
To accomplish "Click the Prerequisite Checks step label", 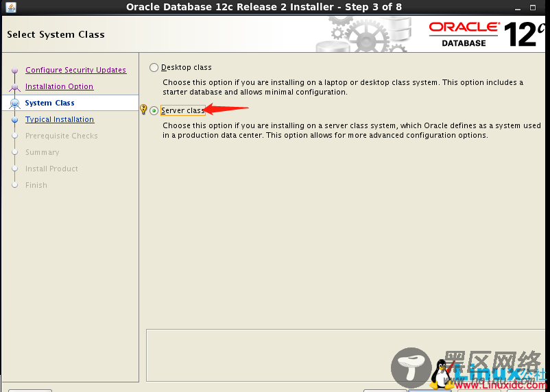I will (62, 136).
